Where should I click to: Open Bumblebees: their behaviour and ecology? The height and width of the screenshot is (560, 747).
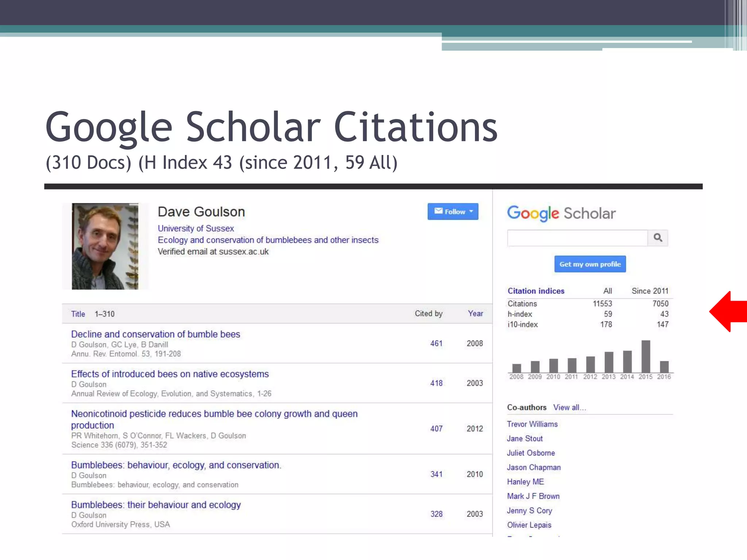156,505
